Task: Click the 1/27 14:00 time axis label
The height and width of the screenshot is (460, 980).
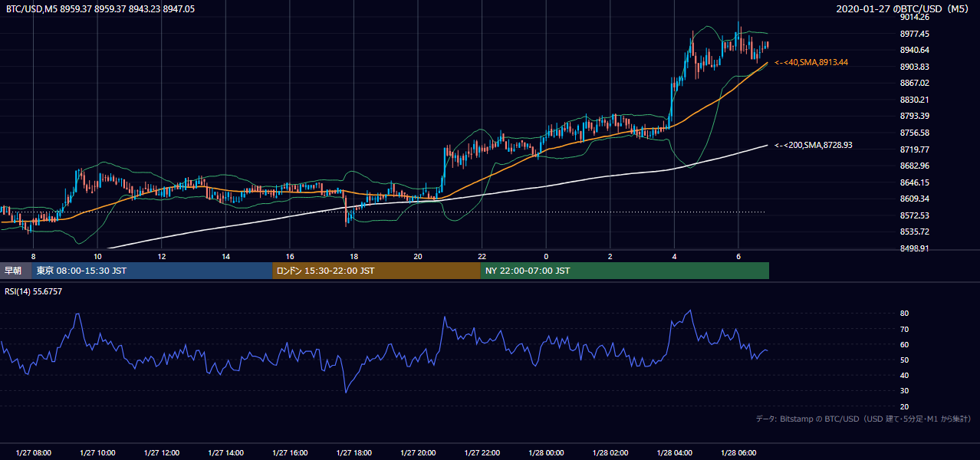Action: pos(225,453)
